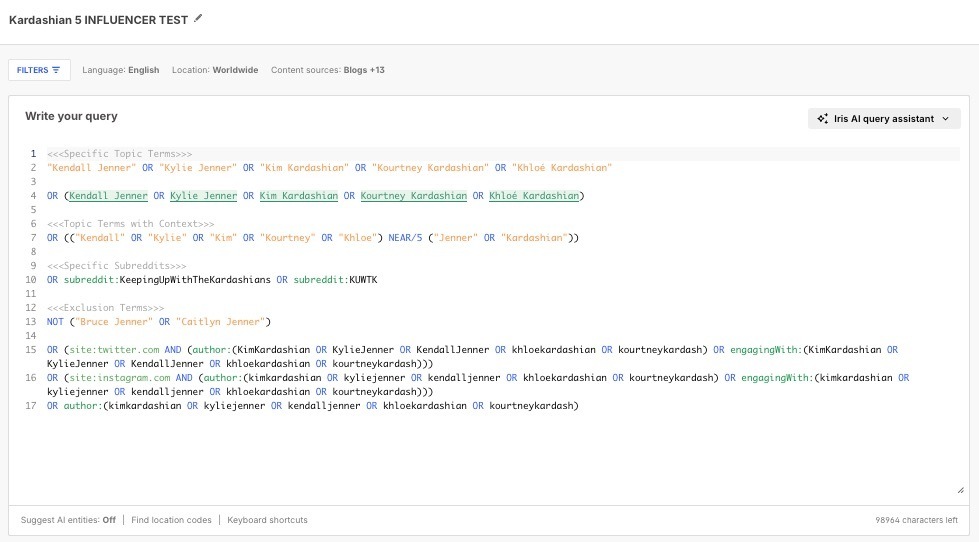Click the <<<Specific Subreddits>>> comment
979x542 pixels.
[x=117, y=265]
